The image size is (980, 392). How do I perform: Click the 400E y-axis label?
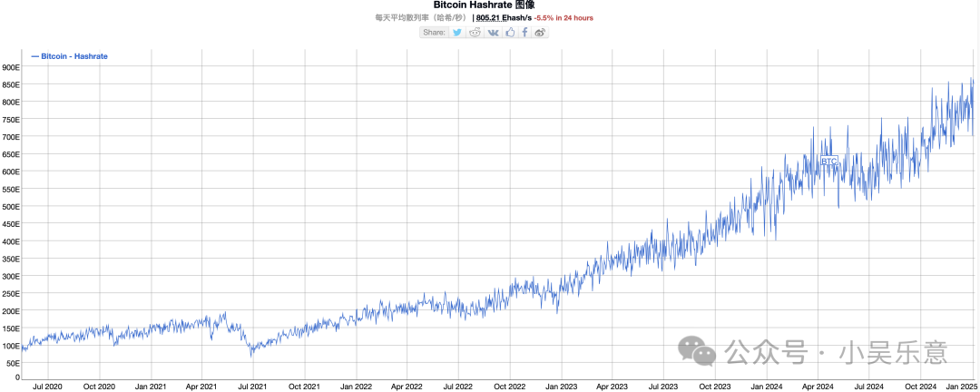[x=11, y=240]
